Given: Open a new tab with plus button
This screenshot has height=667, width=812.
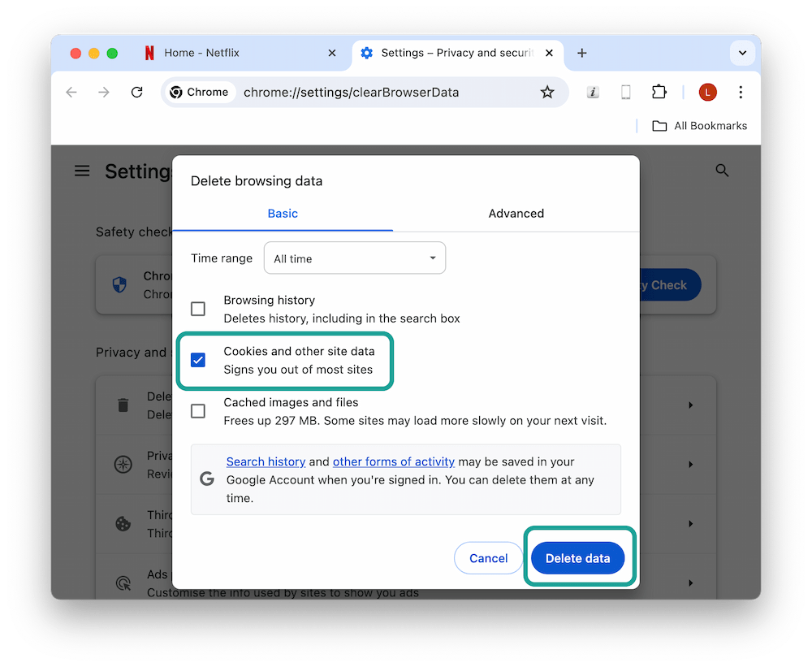Looking at the screenshot, I should tap(581, 53).
